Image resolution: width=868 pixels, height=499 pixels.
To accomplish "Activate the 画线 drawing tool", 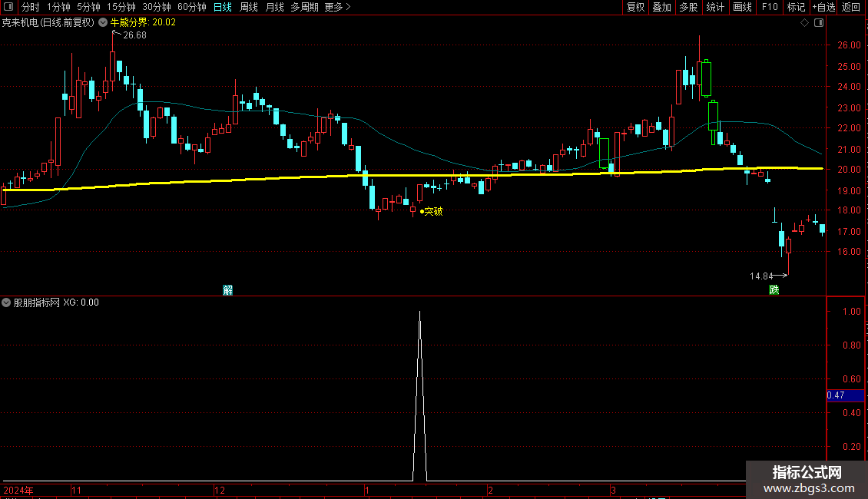I will click(742, 7).
